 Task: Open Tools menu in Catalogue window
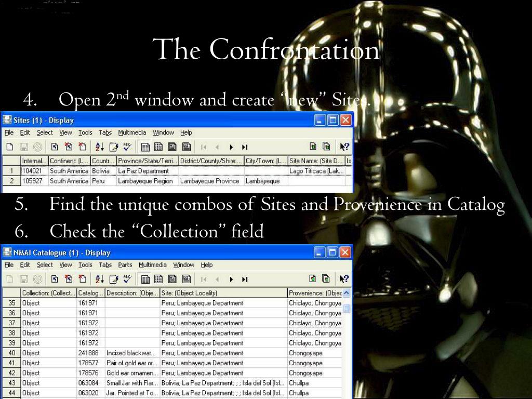pyautogui.click(x=85, y=264)
